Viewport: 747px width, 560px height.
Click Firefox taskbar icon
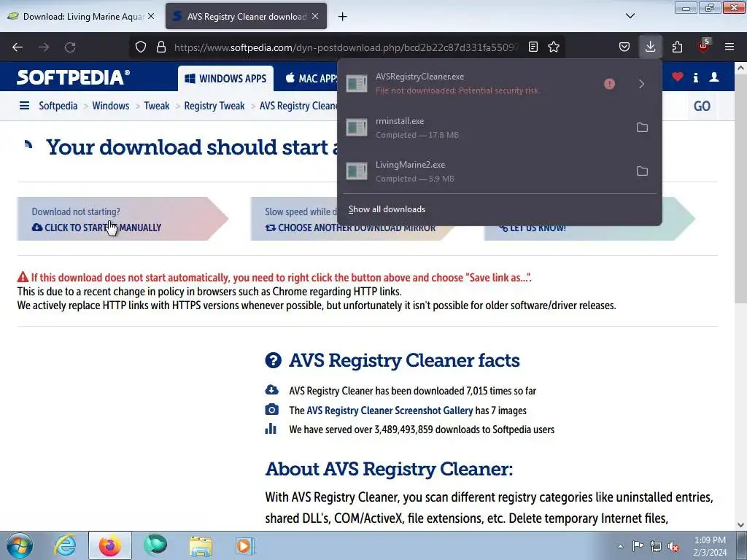click(x=110, y=545)
